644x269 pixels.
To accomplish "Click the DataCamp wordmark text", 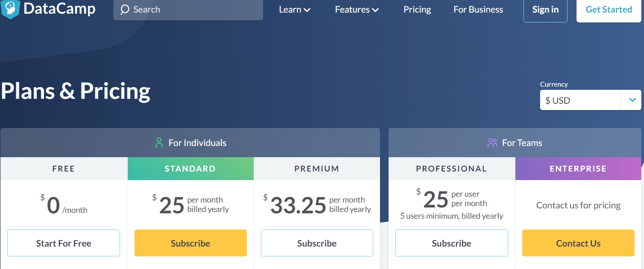I will tap(59, 9).
